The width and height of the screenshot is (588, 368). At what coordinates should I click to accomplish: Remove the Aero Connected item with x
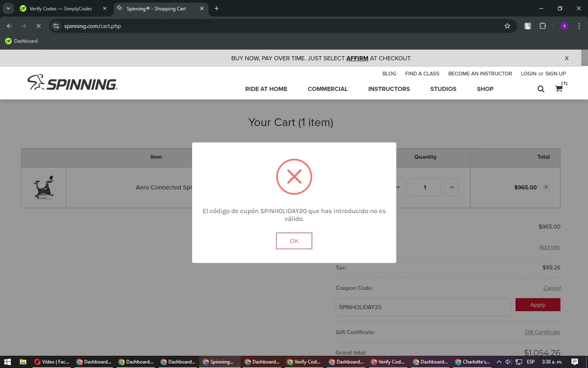click(546, 187)
